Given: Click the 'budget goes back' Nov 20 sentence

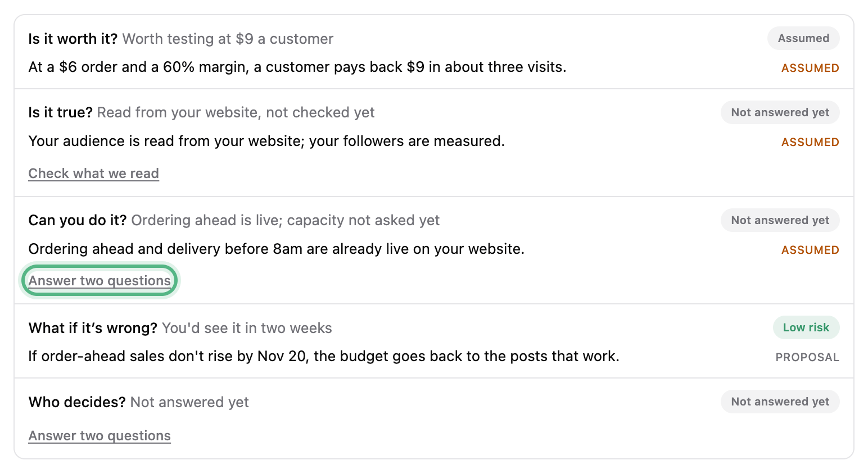Looking at the screenshot, I should (324, 356).
